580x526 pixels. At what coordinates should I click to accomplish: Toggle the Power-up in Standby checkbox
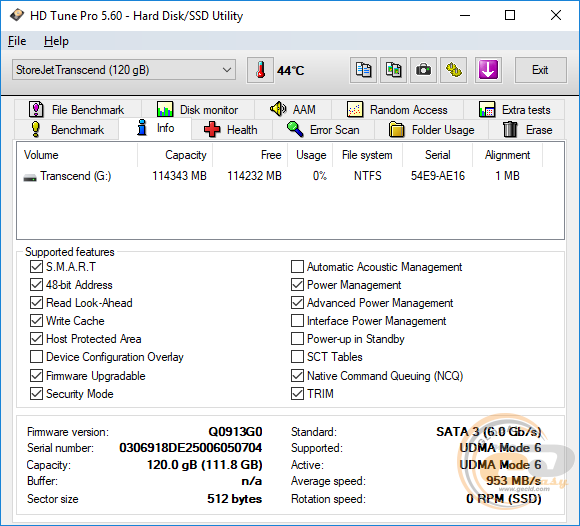(297, 339)
